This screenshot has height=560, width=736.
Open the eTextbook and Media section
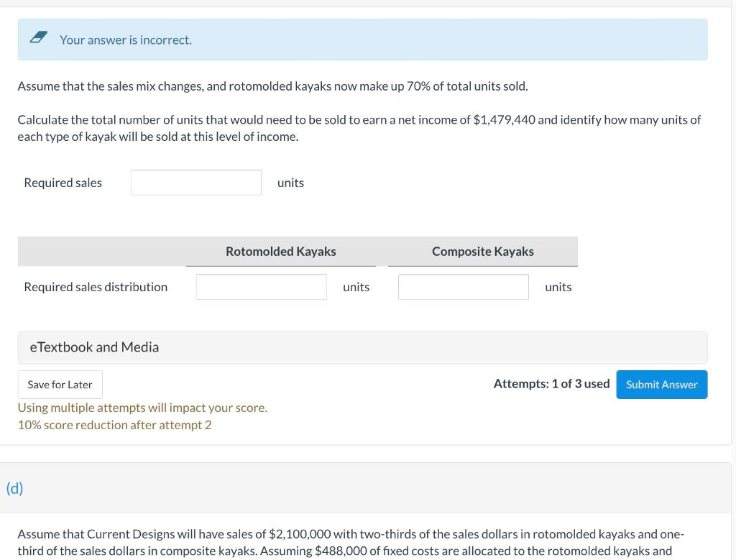pyautogui.click(x=362, y=347)
